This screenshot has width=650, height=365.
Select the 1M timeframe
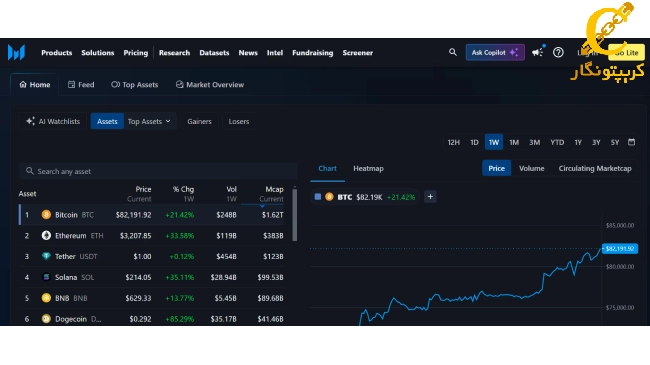514,142
